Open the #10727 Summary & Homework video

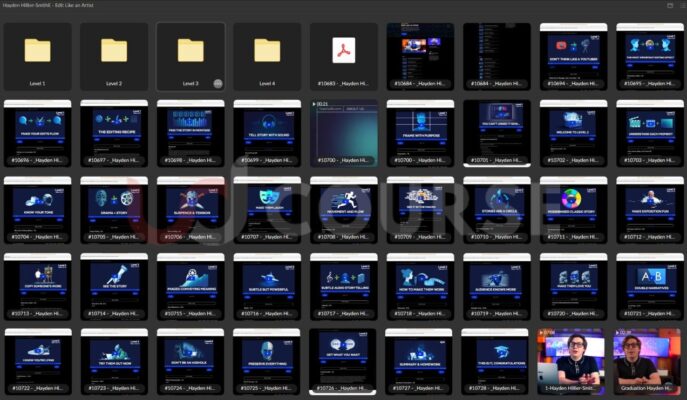pyautogui.click(x=419, y=358)
